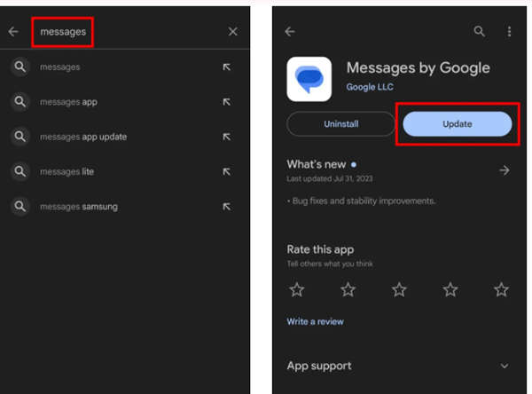Rate the app three stars

coord(399,289)
